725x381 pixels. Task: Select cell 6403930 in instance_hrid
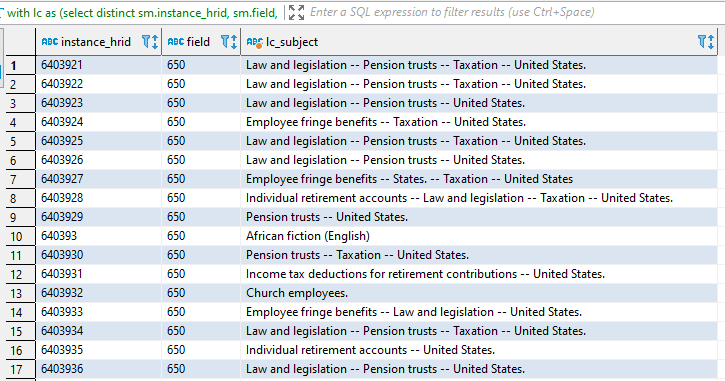tap(98, 255)
